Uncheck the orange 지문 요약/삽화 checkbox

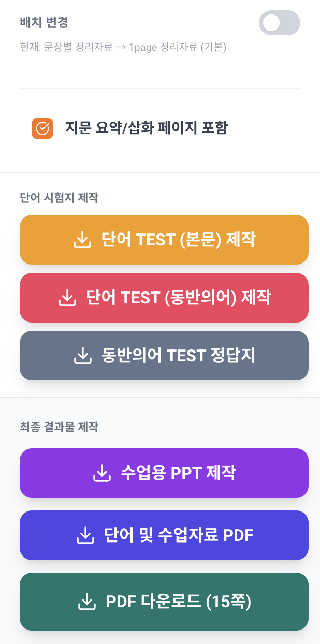42,128
